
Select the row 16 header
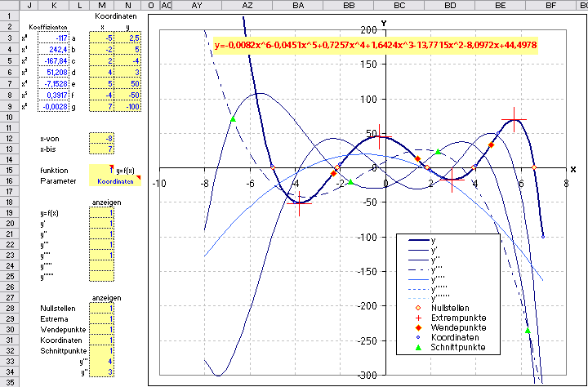tap(7, 180)
